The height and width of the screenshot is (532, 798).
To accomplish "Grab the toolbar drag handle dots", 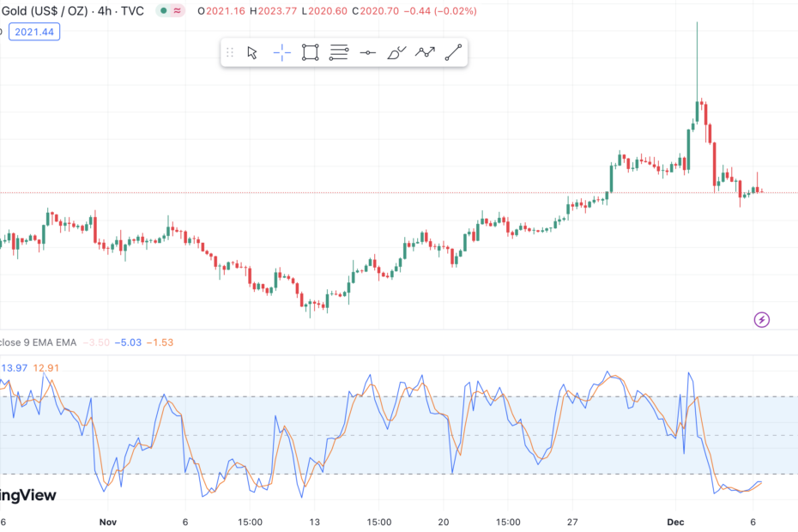I will (228, 51).
